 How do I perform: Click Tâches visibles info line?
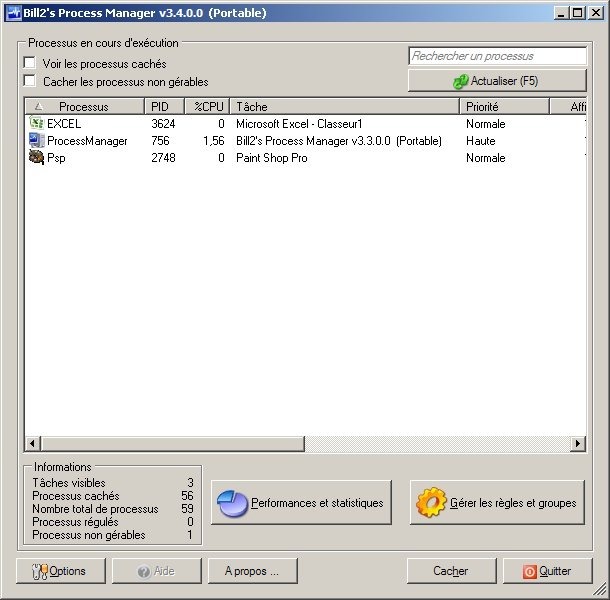[x=113, y=483]
